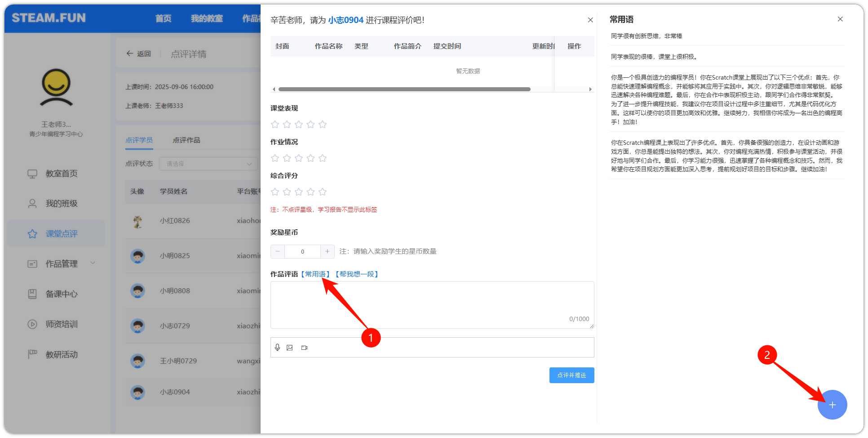Click the back arrow next to 返回
Screen dimensions: 868x438
coord(130,54)
